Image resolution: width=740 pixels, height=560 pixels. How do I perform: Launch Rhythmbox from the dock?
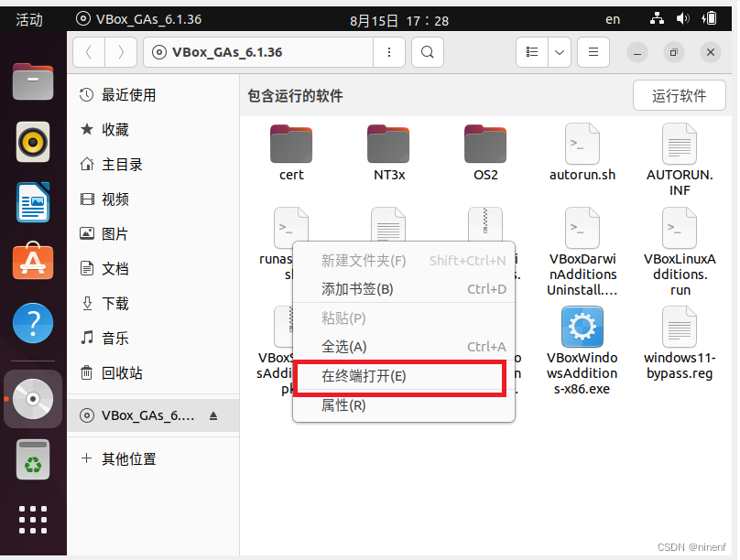coord(33,142)
